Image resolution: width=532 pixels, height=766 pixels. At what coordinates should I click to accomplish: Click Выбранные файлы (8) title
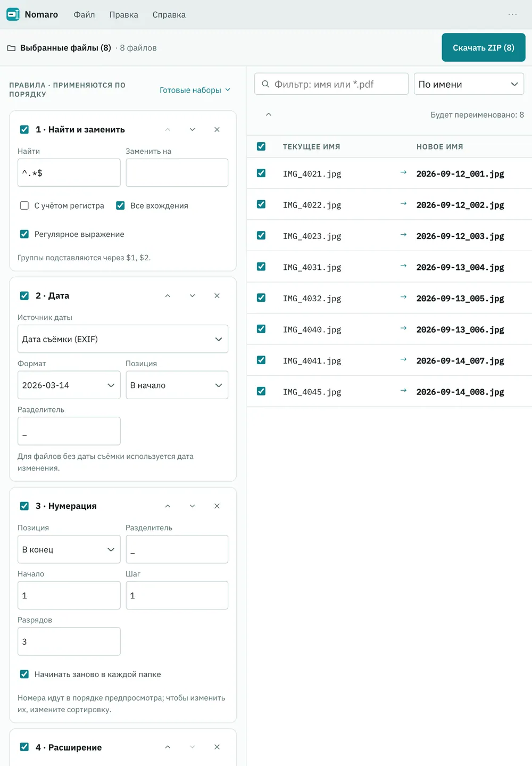pos(65,48)
